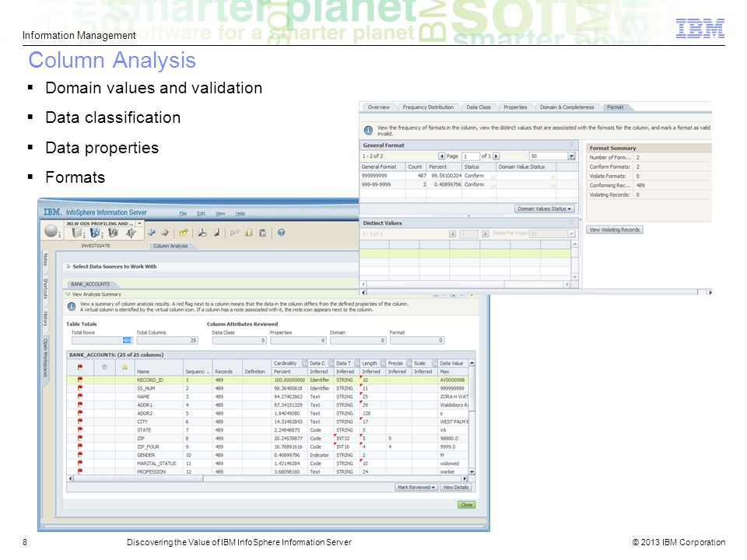The image size is (747, 560).
Task: Click the clipboard paste toolbar icon
Action: (262, 233)
